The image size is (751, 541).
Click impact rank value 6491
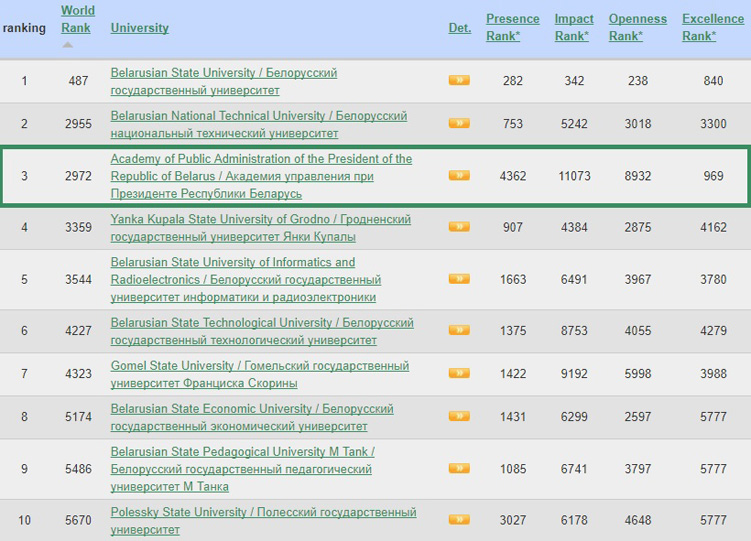click(574, 279)
